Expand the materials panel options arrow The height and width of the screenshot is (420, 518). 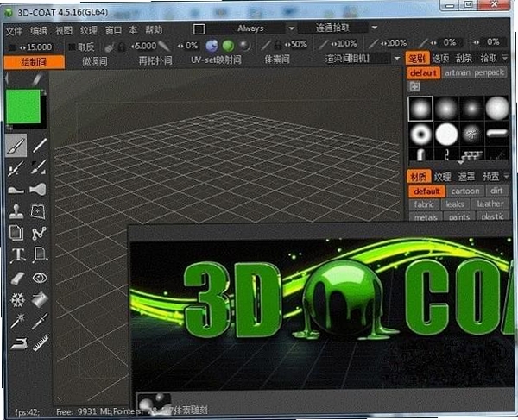coord(506,177)
